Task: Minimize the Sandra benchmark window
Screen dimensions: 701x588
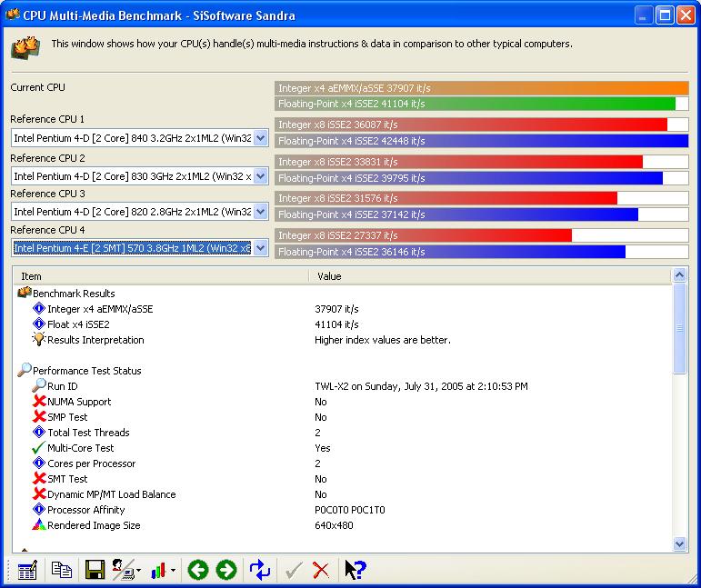Action: (x=644, y=15)
